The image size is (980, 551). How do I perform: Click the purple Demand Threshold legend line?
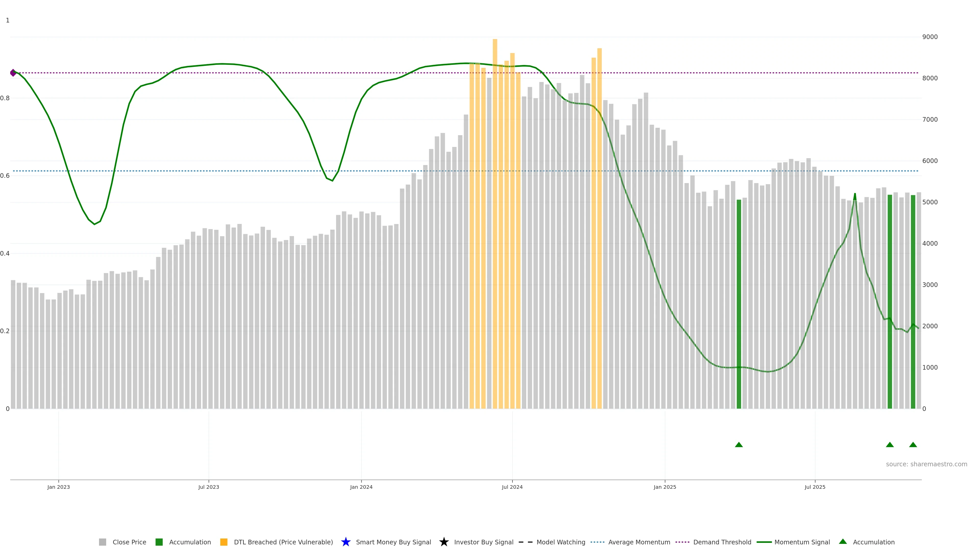[682, 542]
